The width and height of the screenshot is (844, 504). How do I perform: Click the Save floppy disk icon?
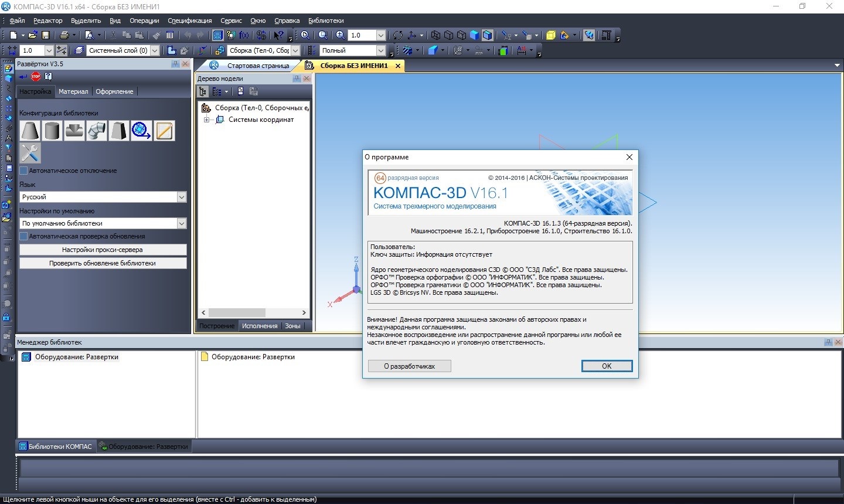click(x=46, y=35)
